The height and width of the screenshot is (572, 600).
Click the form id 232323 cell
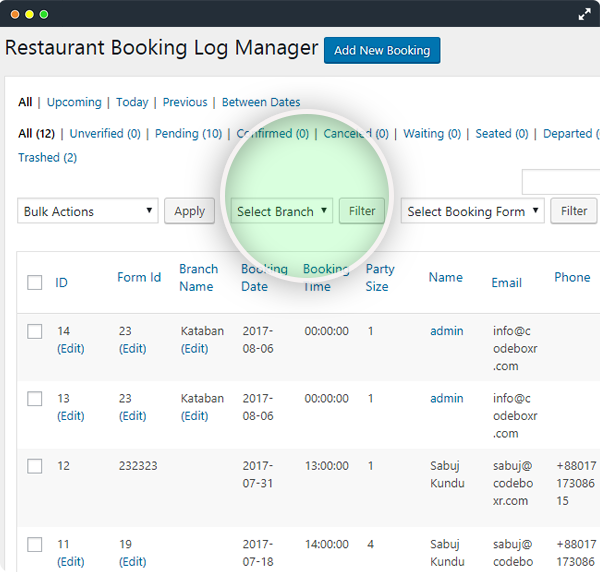coord(138,466)
